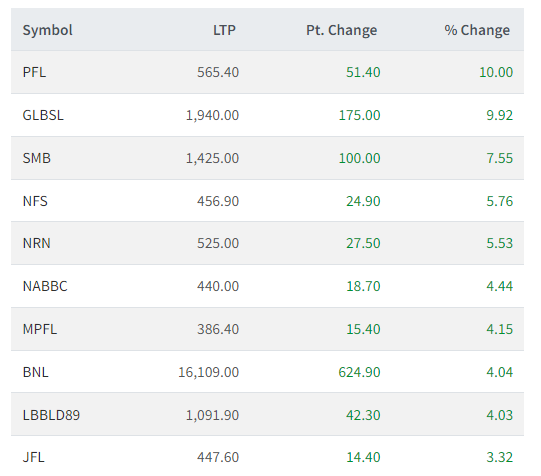
Task: Open the JFL stock symbol
Action: coord(33,457)
